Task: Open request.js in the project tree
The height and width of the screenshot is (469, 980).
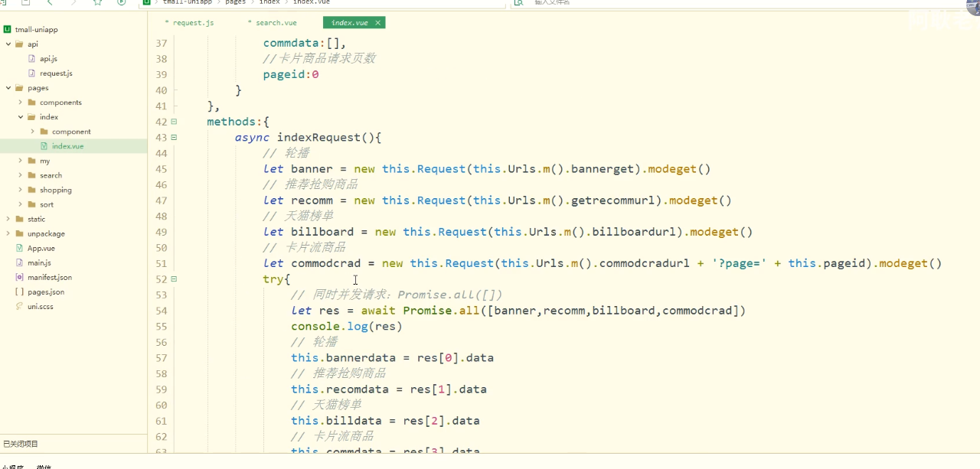Action: pos(56,73)
